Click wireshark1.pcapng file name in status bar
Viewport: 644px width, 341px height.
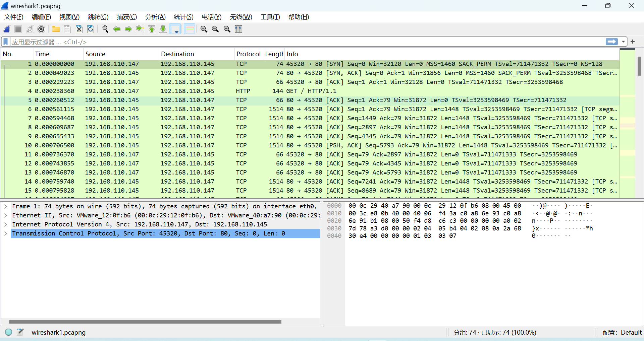pyautogui.click(x=59, y=332)
